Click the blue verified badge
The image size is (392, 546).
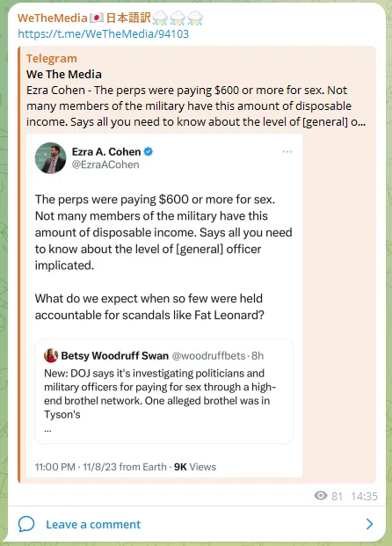149,152
